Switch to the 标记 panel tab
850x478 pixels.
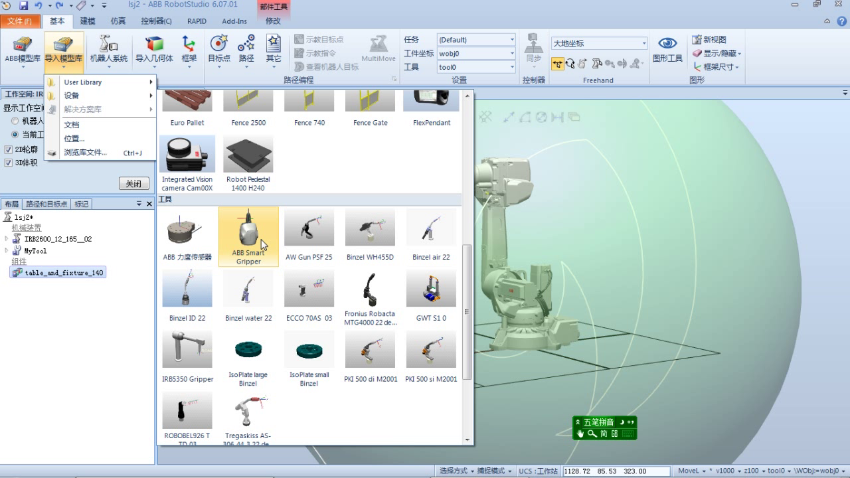click(81, 204)
